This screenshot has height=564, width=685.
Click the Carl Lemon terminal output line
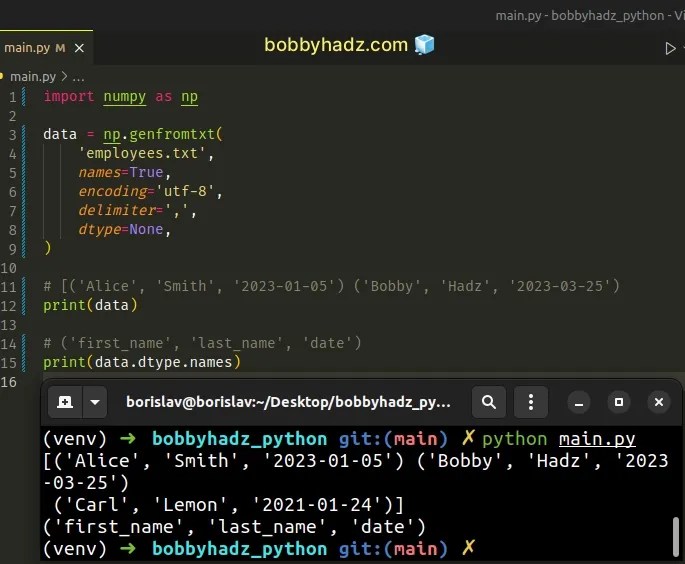click(x=228, y=505)
